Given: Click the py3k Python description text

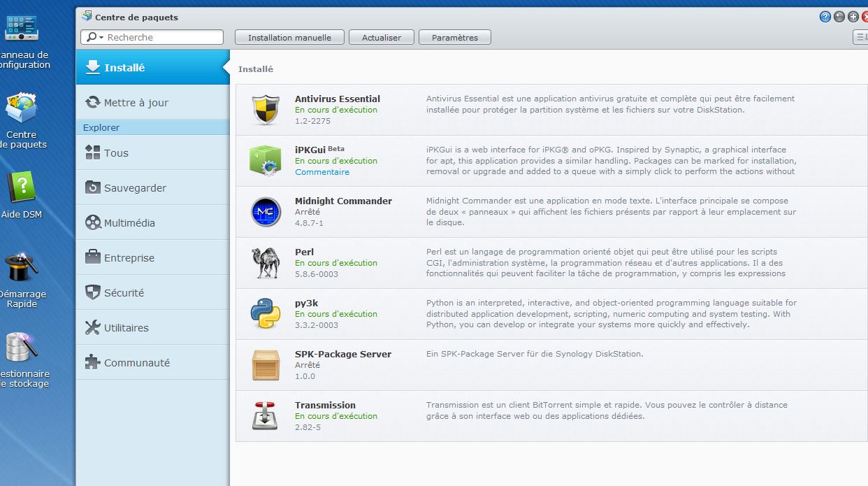Looking at the screenshot, I should (x=612, y=314).
